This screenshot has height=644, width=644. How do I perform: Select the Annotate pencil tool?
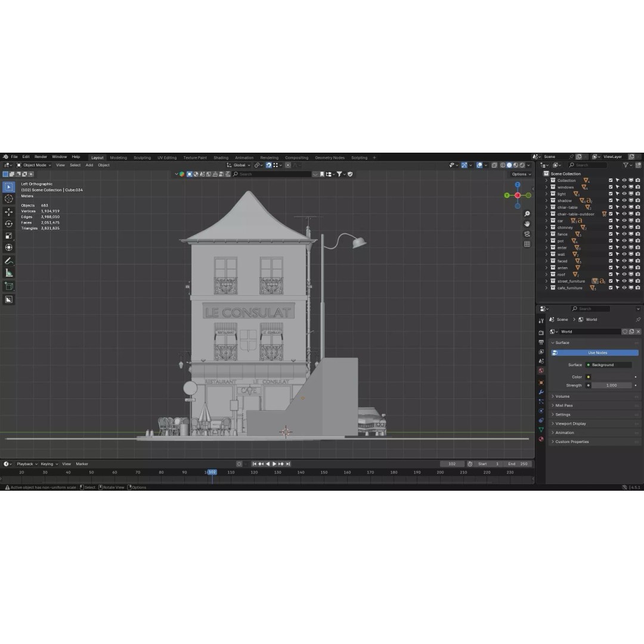(x=8, y=261)
